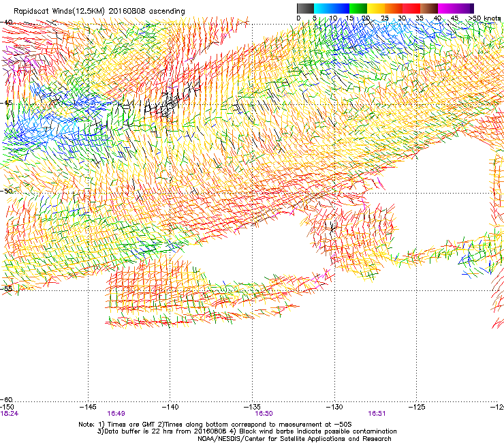Click the red 30-35 knots color swatch
The height and width of the screenshot is (443, 504).
click(411, 8)
